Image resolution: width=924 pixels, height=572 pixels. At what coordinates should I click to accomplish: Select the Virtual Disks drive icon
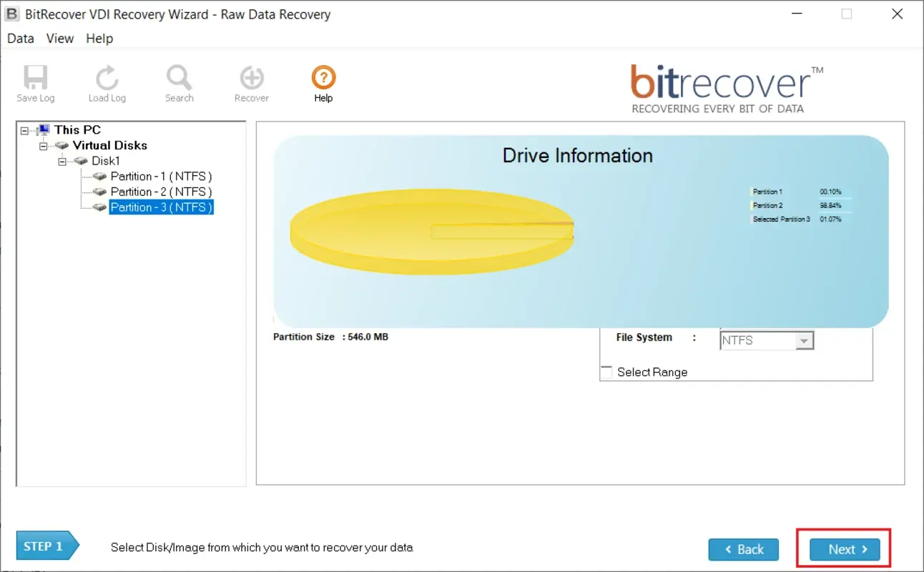62,145
